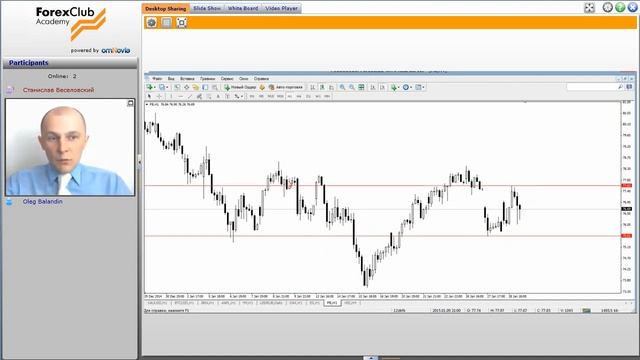Select the text label tool marked T
The width and height of the screenshot is (640, 360).
click(227, 96)
